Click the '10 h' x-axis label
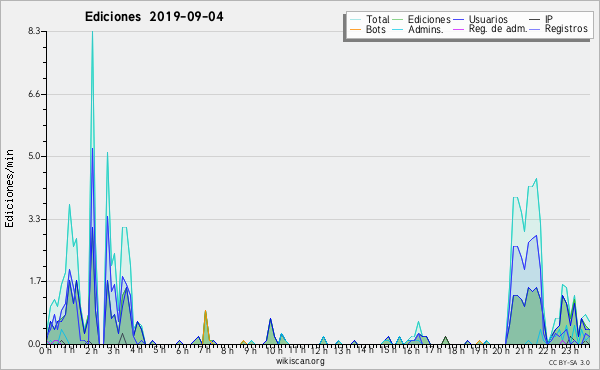 [274, 350]
